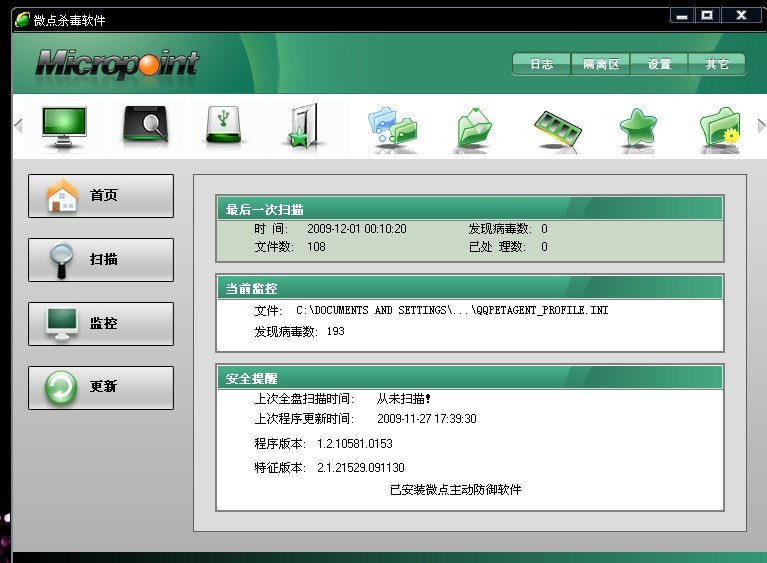Click the right toolbar scroll arrow

761,126
